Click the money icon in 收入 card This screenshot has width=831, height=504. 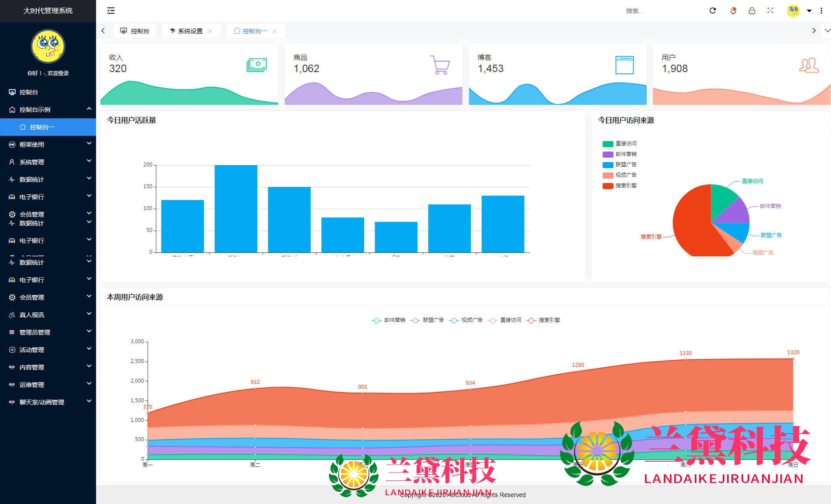pos(256,65)
